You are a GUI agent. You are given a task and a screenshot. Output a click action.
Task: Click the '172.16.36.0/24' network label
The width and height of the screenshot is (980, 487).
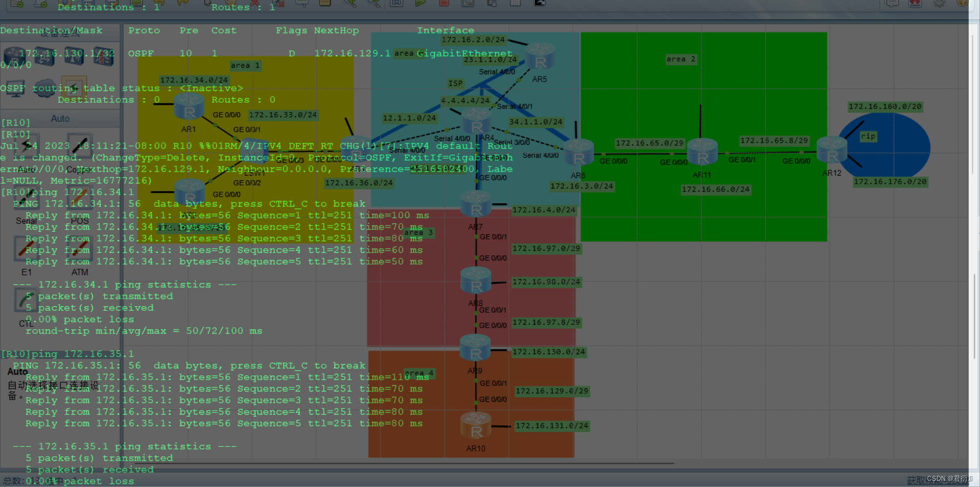pos(359,183)
